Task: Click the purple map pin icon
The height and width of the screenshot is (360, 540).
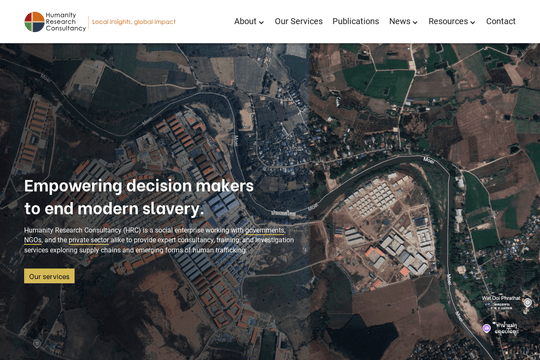Action: [x=487, y=328]
